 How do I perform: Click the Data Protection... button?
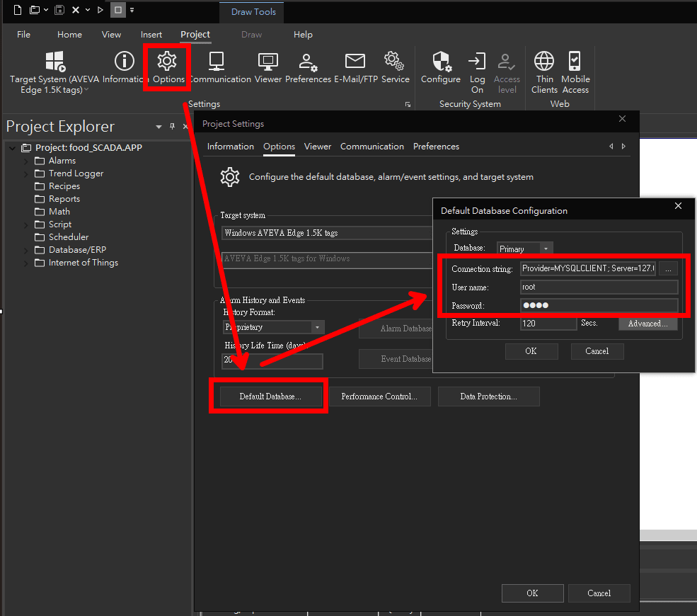488,397
